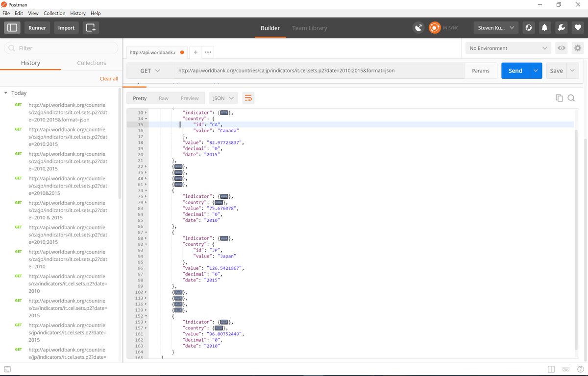This screenshot has height=376, width=588.
Task: Open the Collection menu
Action: (x=54, y=13)
